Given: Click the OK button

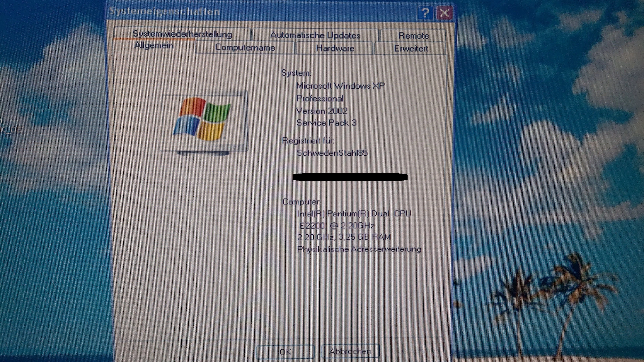Looking at the screenshot, I should coord(285,352).
